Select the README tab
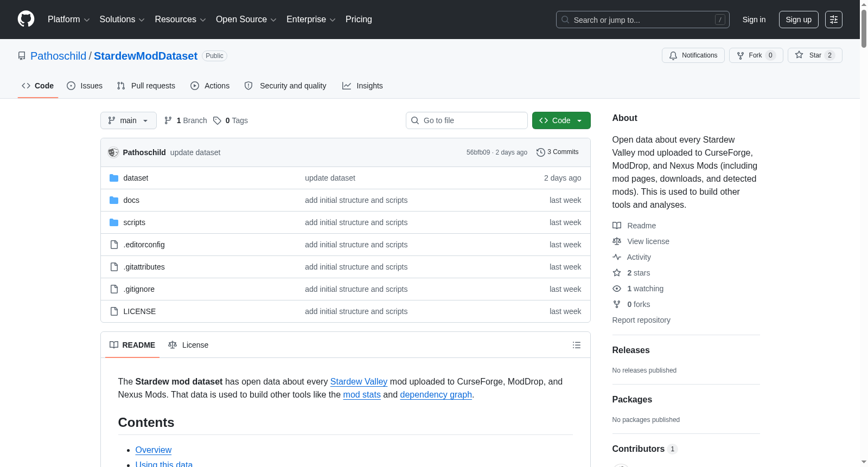This screenshot has height=467, width=868. point(132,345)
